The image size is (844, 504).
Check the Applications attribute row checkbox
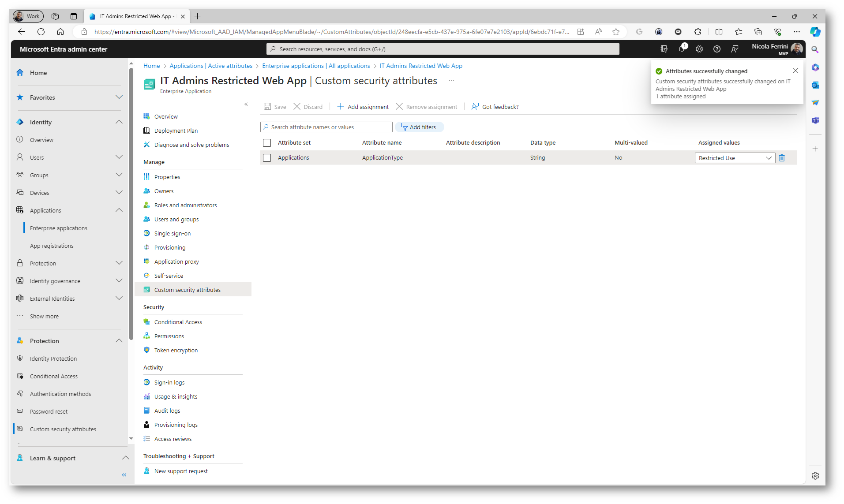267,158
